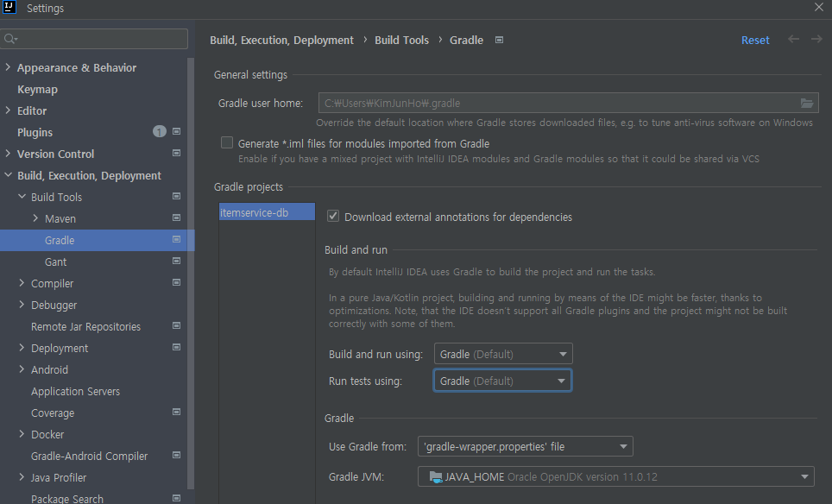This screenshot has height=504, width=832.
Task: Select Plugins in settings tree
Action: (x=35, y=132)
